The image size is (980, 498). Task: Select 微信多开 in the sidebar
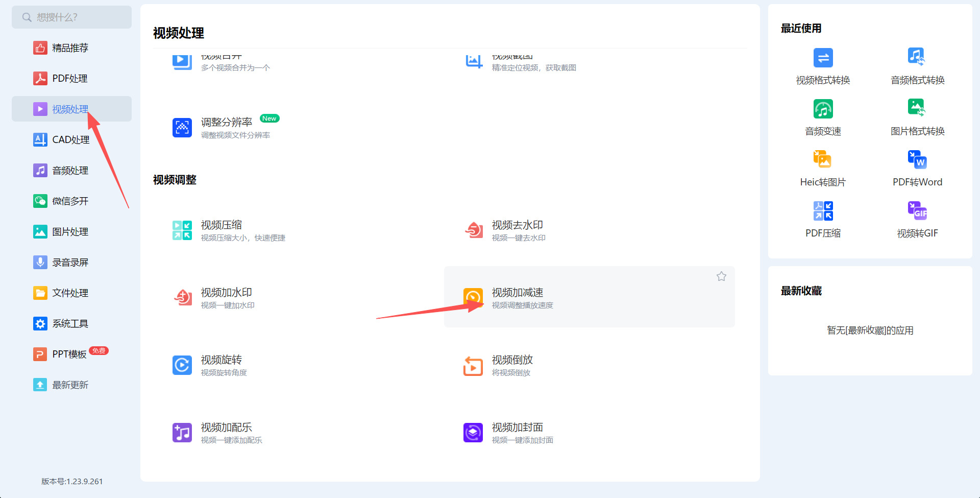71,201
